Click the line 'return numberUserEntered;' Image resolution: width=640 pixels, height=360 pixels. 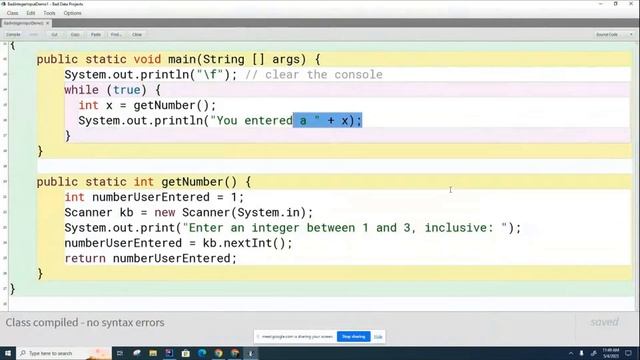pos(151,258)
